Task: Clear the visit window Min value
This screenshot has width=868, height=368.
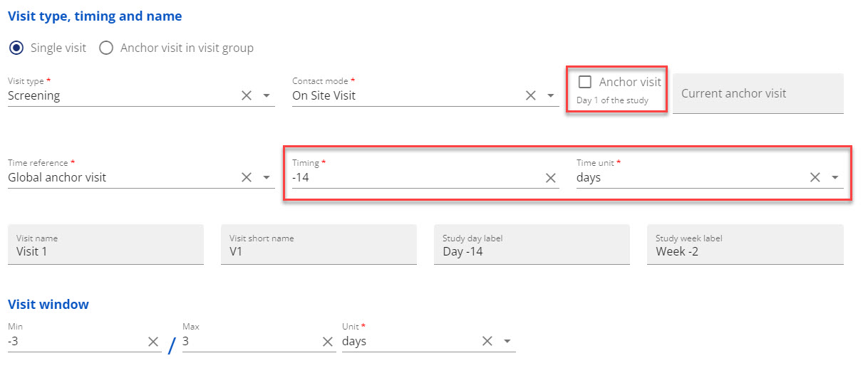Action: (x=153, y=342)
